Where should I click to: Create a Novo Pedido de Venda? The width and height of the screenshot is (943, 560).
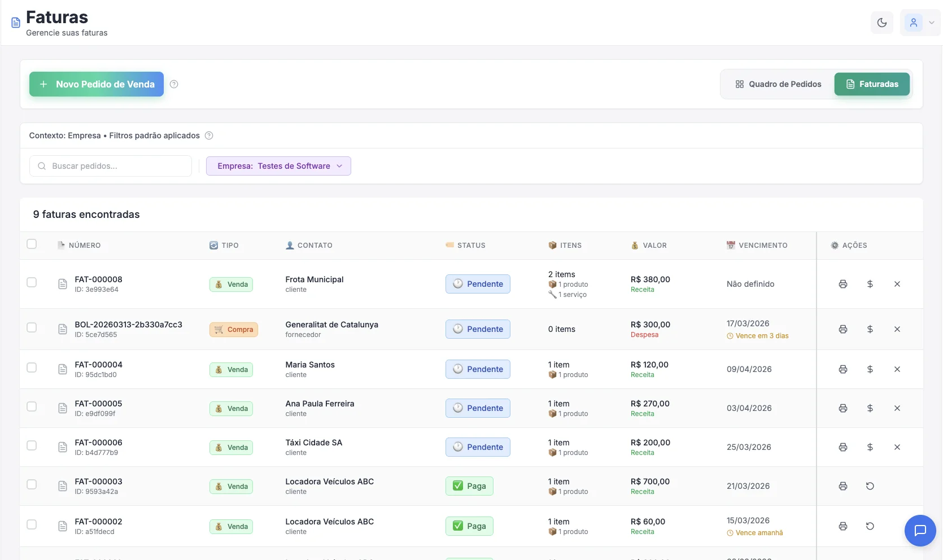click(x=97, y=84)
